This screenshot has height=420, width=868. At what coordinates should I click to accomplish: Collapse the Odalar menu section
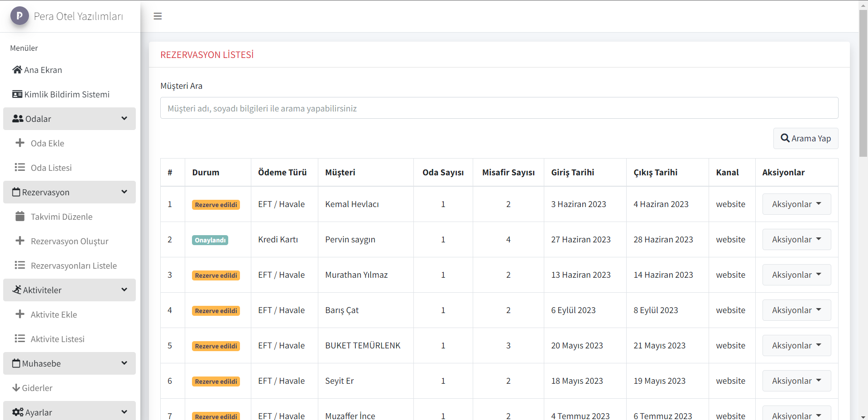tap(124, 119)
